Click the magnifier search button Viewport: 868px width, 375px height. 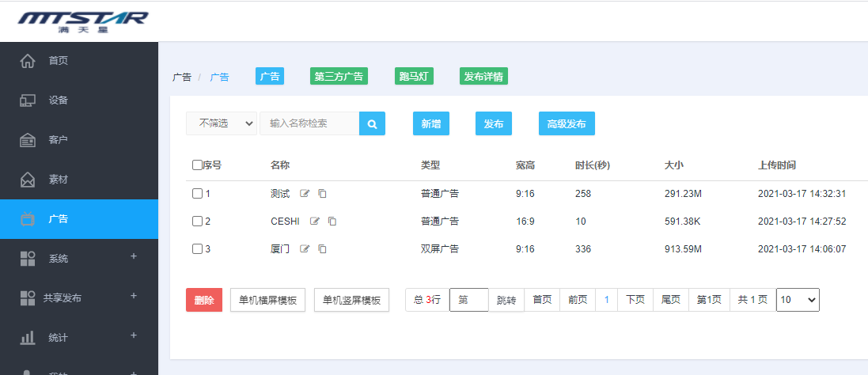[x=372, y=124]
